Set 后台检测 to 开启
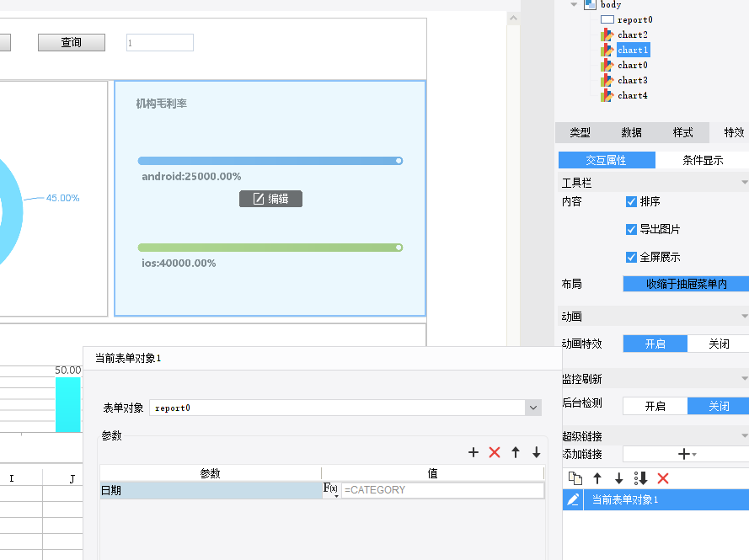749x560 pixels. [x=655, y=406]
